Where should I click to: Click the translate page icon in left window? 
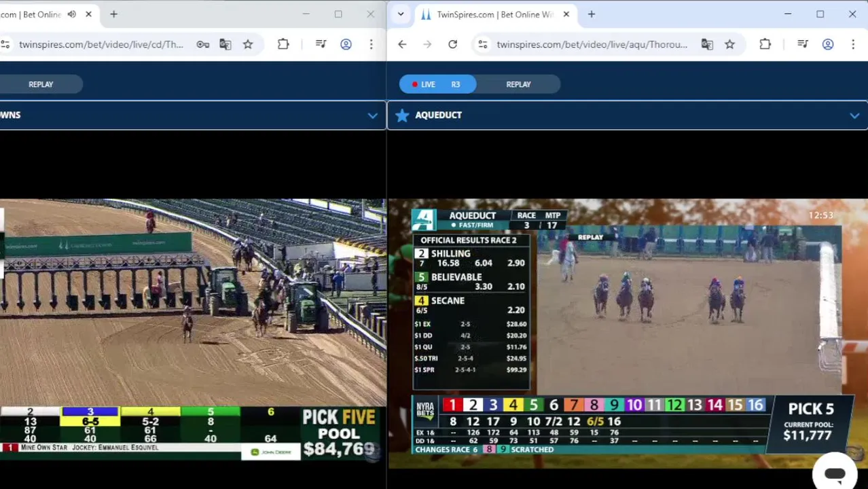[x=225, y=44]
